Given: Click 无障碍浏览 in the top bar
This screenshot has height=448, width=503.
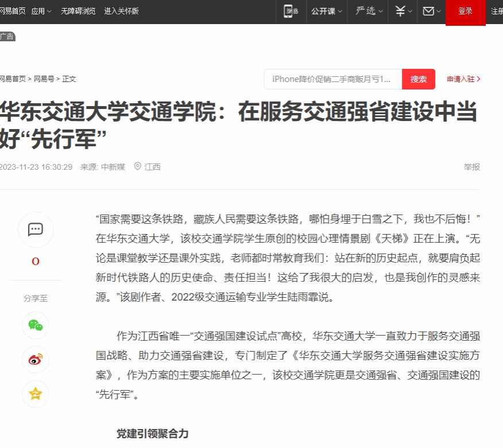Looking at the screenshot, I should [78, 11].
